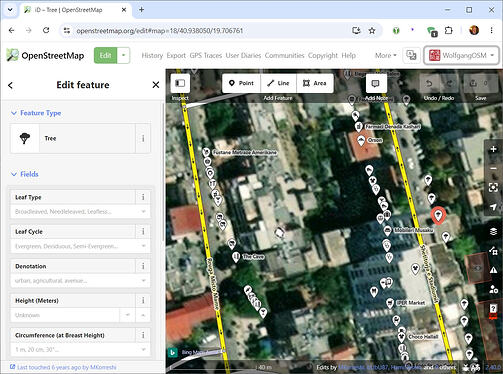The width and height of the screenshot is (503, 374).
Task: Open the History menu item
Action: point(152,55)
